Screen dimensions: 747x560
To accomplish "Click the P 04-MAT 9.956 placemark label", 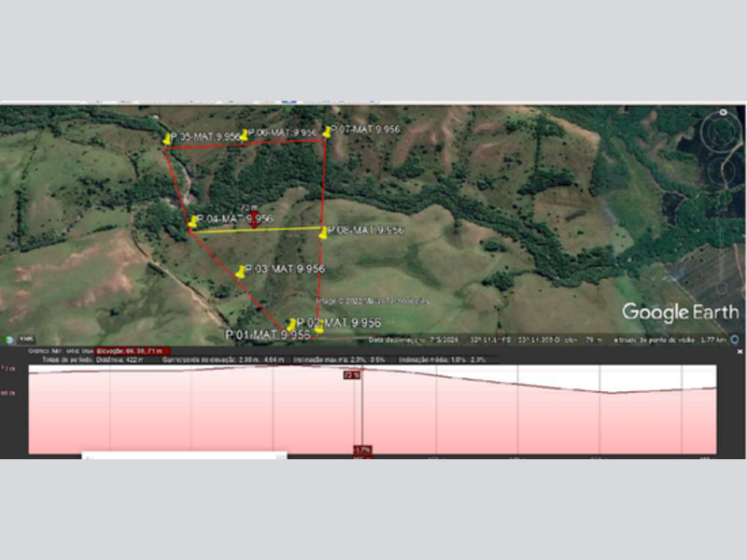I will coord(235,219).
